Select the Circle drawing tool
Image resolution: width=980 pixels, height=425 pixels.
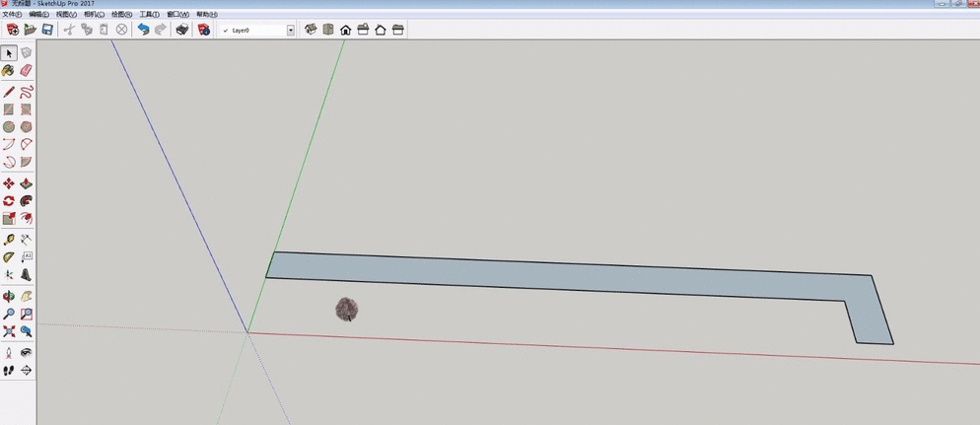point(9,127)
